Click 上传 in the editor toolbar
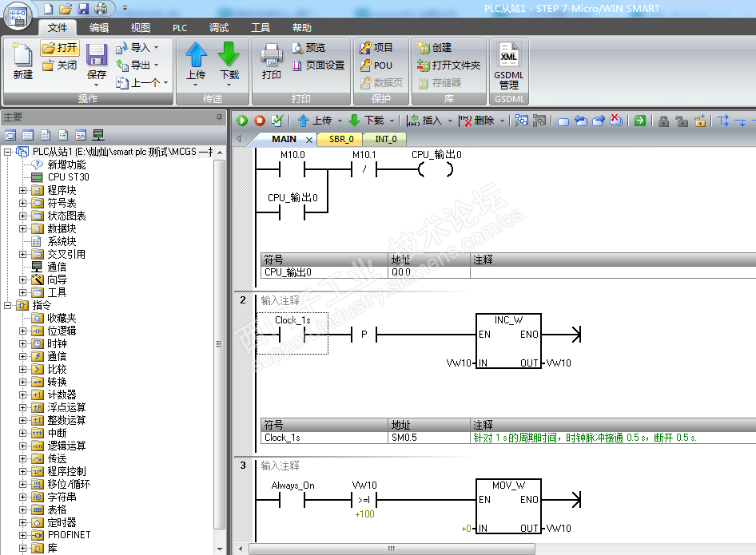This screenshot has width=756, height=555. click(x=315, y=121)
